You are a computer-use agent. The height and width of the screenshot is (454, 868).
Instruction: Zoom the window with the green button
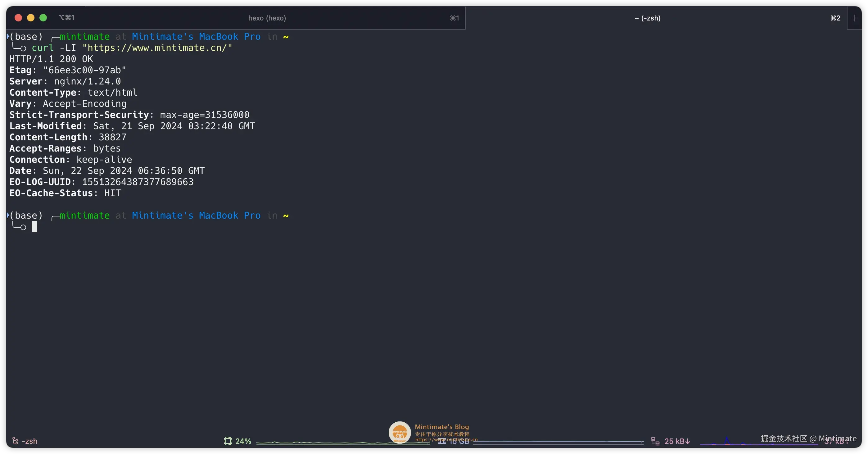43,18
